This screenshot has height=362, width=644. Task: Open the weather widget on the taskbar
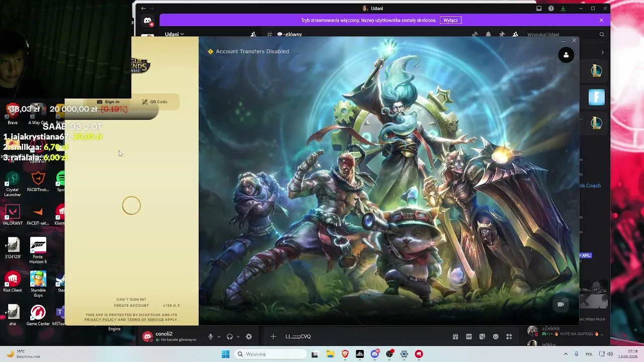tap(22, 354)
